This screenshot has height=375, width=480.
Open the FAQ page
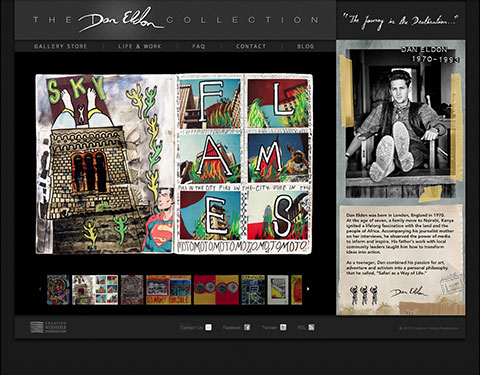click(199, 46)
